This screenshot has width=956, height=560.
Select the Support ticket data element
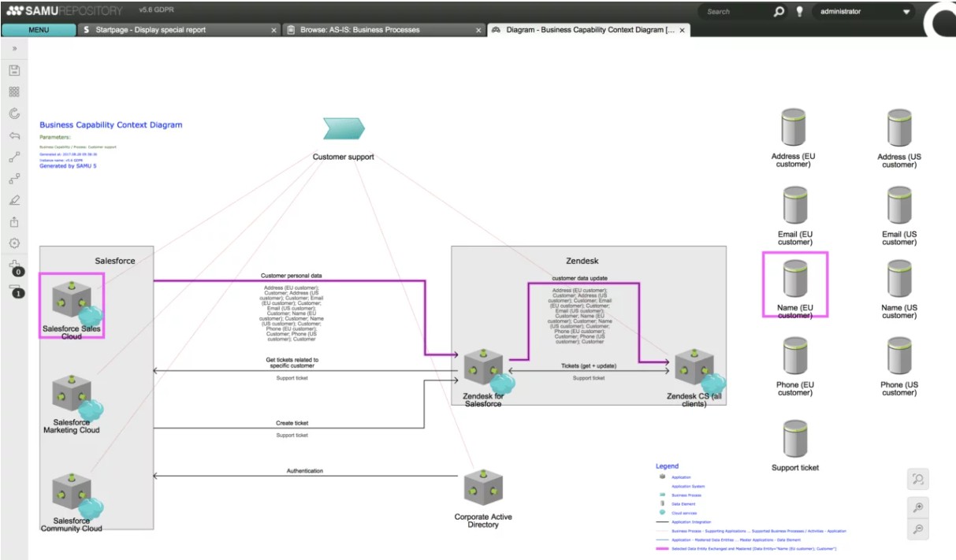794,439
